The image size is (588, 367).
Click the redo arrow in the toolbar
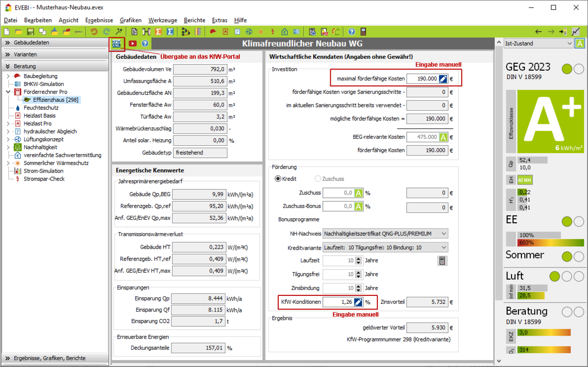106,31
